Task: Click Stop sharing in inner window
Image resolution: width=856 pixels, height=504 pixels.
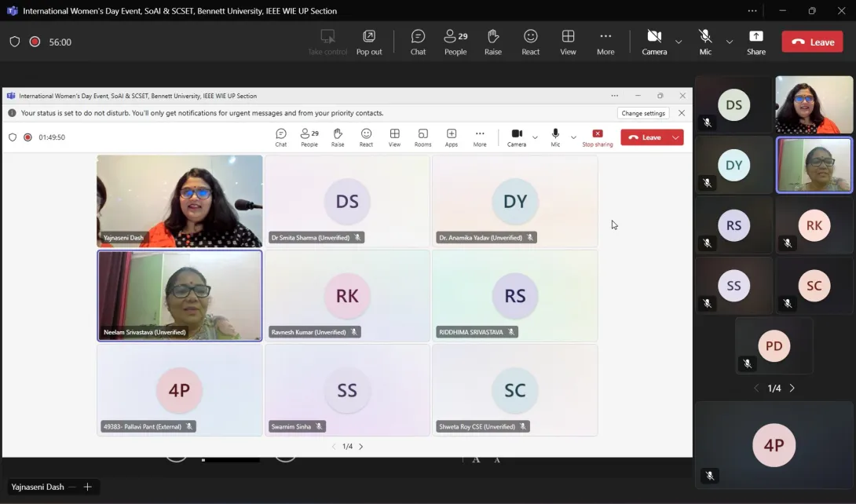Action: [597, 137]
